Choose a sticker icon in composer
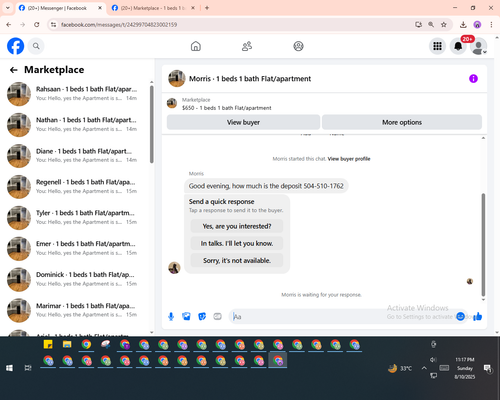Viewport: 500px width, 400px height. coord(202,316)
